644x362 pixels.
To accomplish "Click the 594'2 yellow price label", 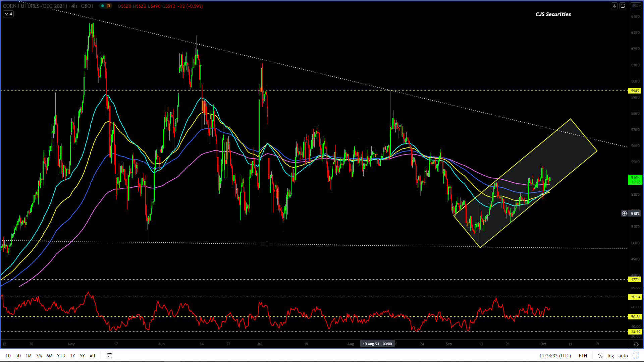I will 635,91.
